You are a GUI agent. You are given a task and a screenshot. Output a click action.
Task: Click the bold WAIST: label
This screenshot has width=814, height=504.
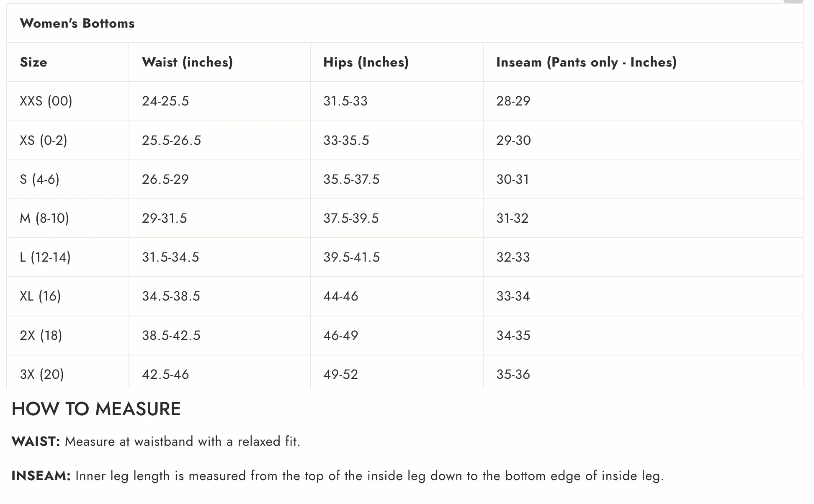click(x=36, y=442)
